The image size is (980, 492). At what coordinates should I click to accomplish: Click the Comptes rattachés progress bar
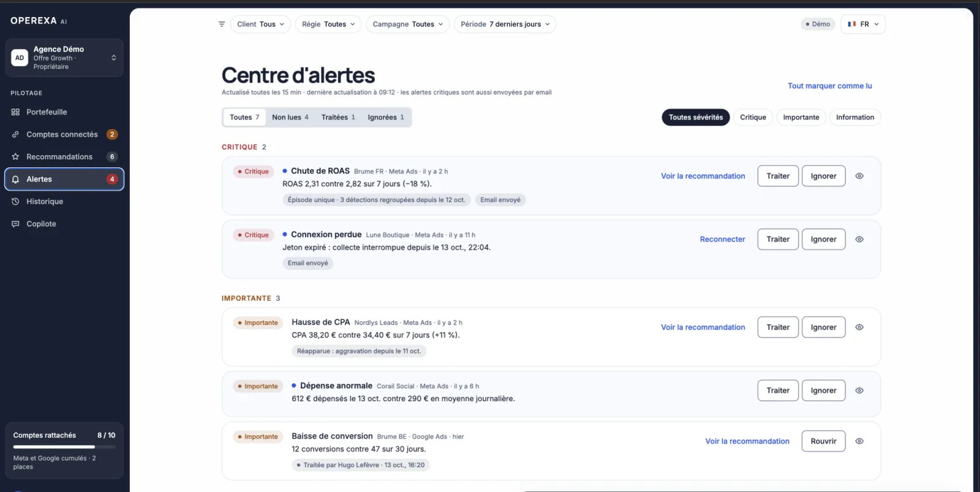coord(64,447)
